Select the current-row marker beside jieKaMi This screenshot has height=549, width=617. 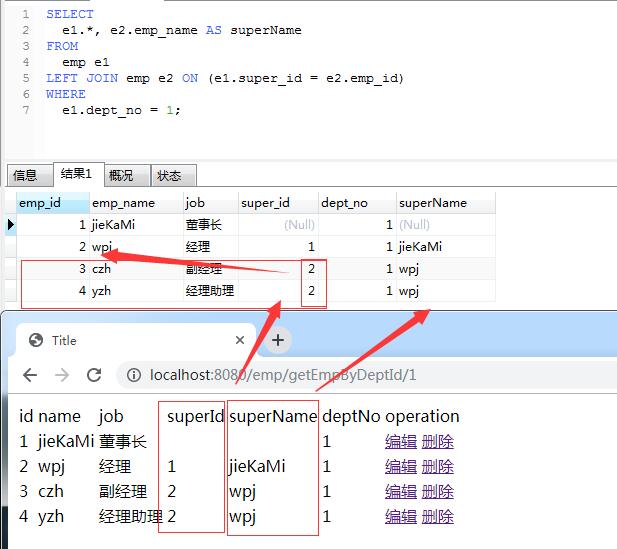pos(11,225)
